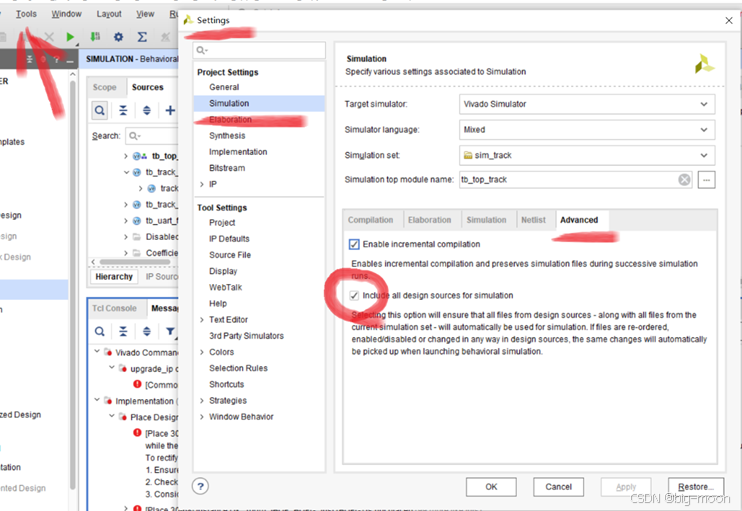Expand all messages in Messages panel
The height and width of the screenshot is (511, 742).
coord(147,331)
